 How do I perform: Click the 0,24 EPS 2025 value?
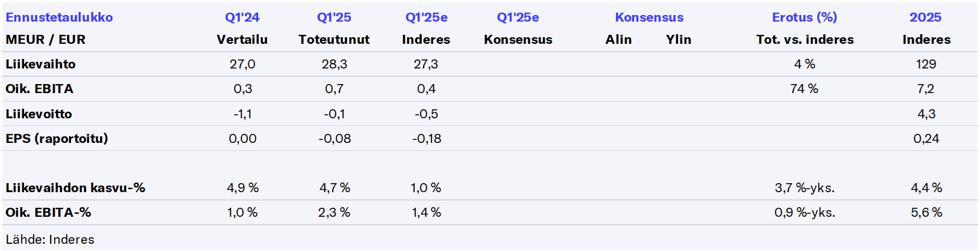tap(926, 139)
